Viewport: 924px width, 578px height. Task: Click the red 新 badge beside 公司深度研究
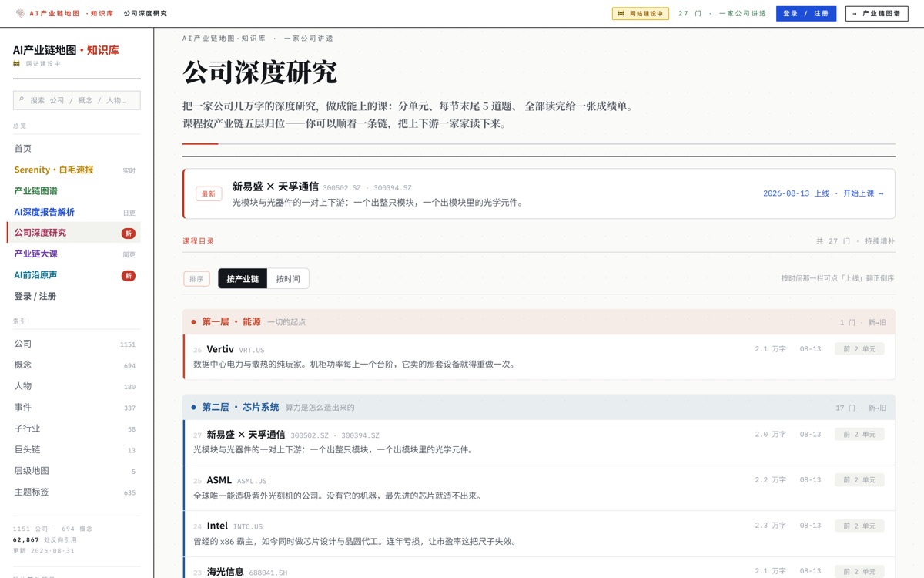pyautogui.click(x=129, y=233)
